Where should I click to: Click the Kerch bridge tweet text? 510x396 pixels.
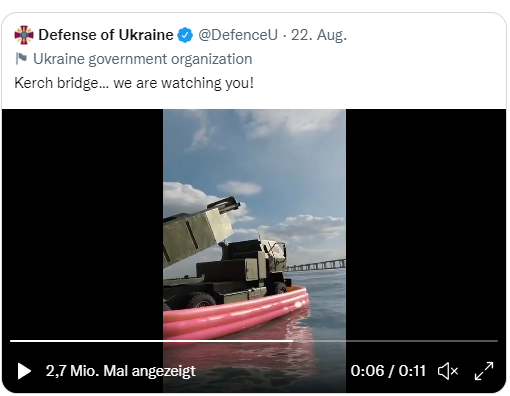(134, 83)
